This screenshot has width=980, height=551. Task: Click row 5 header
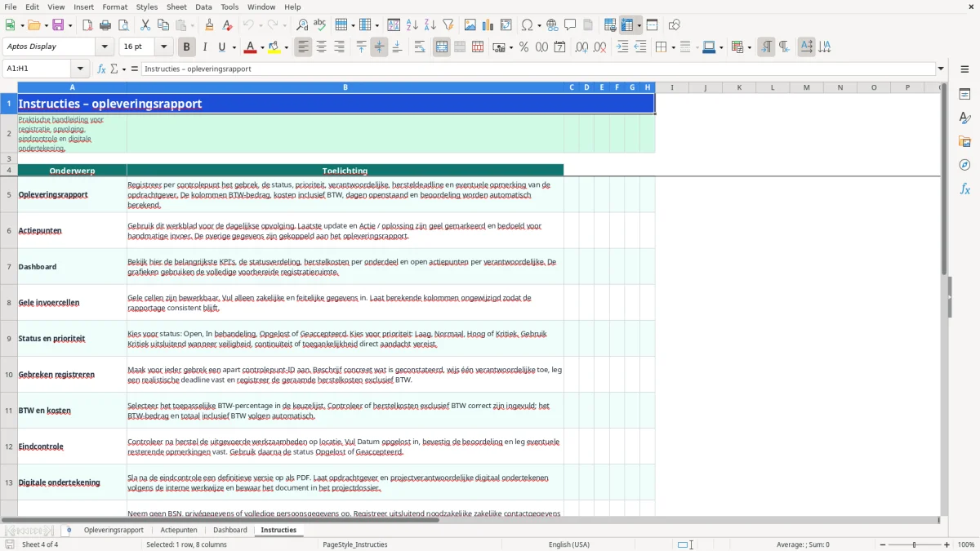[9, 194]
